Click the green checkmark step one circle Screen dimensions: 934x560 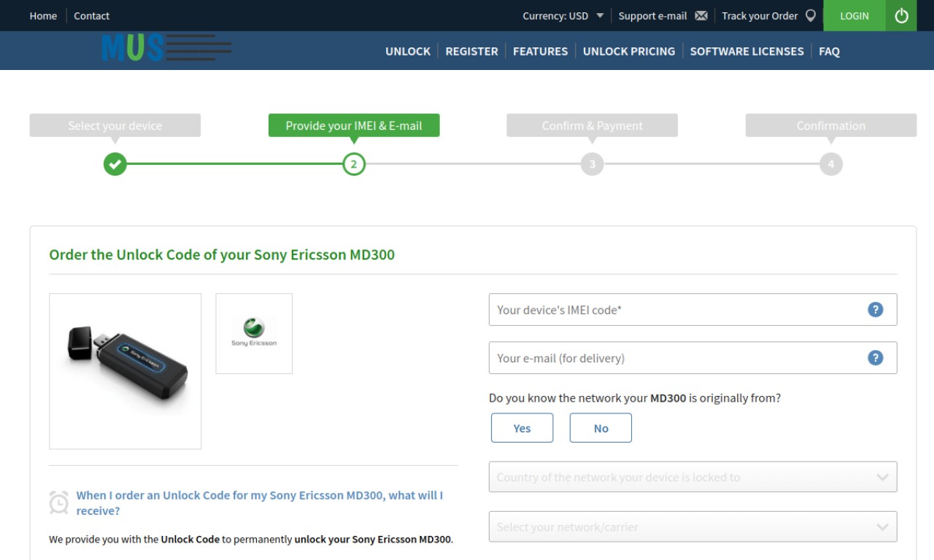(x=115, y=164)
